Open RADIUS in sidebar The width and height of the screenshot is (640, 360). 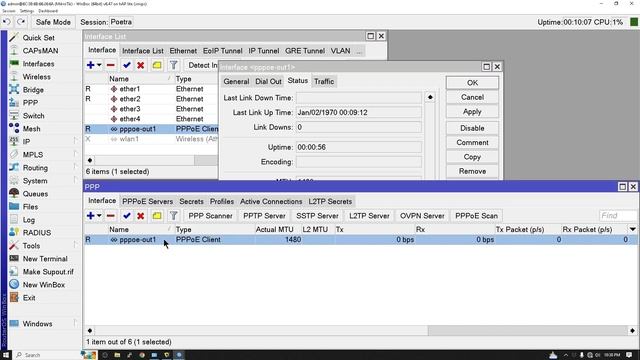tap(37, 233)
